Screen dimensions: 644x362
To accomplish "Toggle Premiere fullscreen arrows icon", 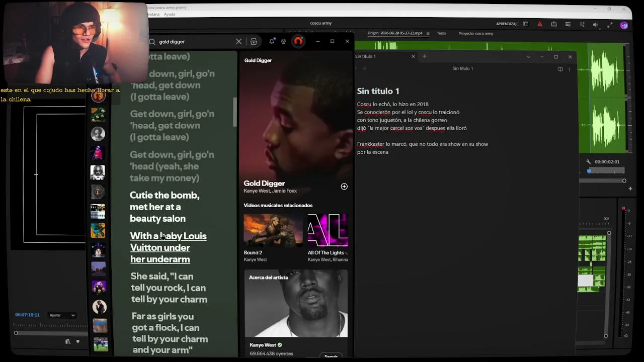I will 610,25.
